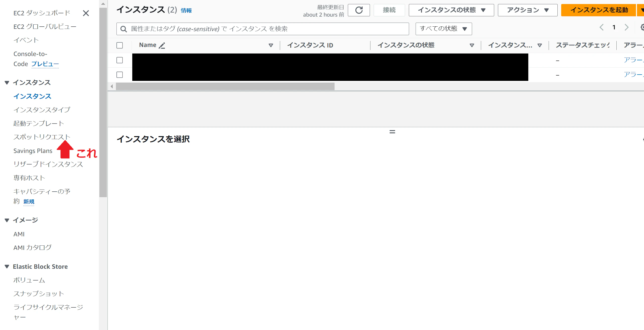Open table preferences gear icon
Viewport: 644px width, 330px height.
pyautogui.click(x=642, y=27)
